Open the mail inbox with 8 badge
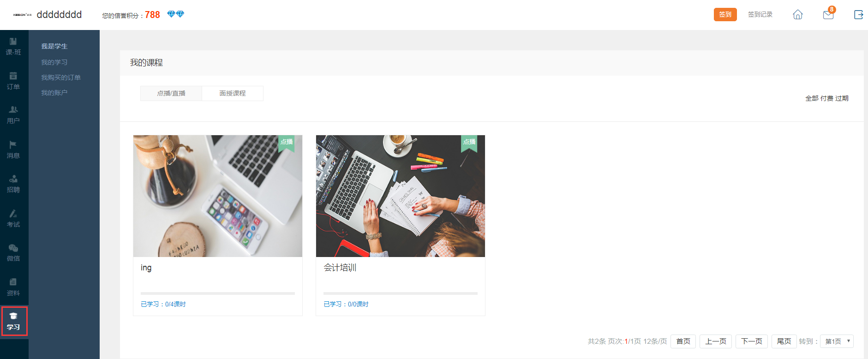This screenshot has height=359, width=868. tap(829, 14)
